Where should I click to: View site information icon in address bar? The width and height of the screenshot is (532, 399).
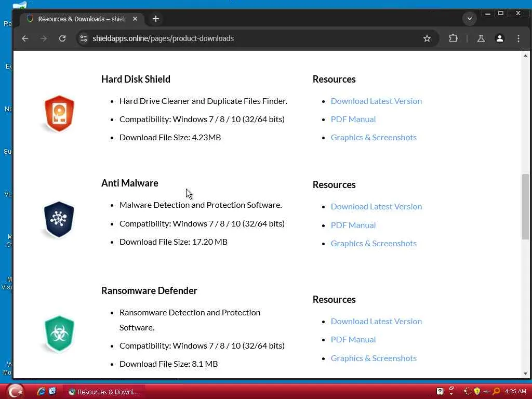[83, 38]
